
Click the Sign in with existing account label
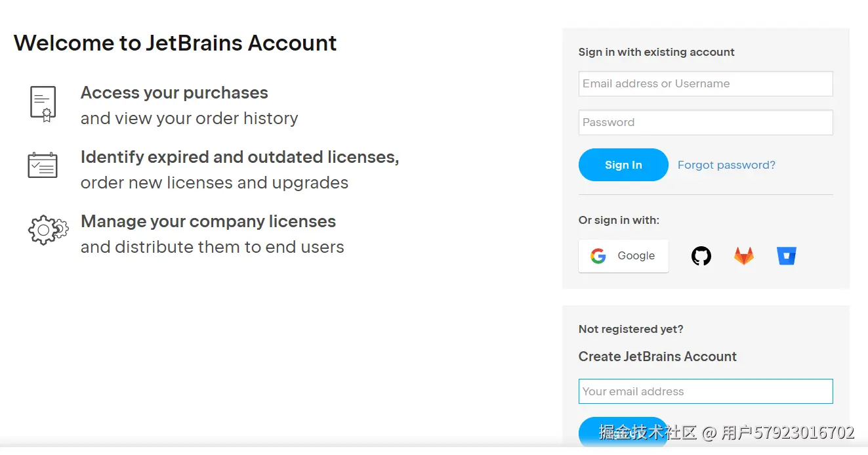656,53
